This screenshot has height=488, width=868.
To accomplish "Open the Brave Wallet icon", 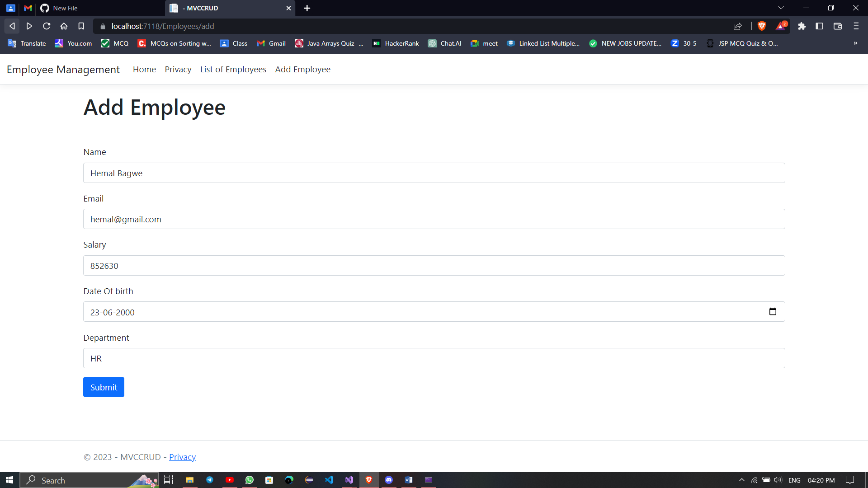I will (838, 26).
